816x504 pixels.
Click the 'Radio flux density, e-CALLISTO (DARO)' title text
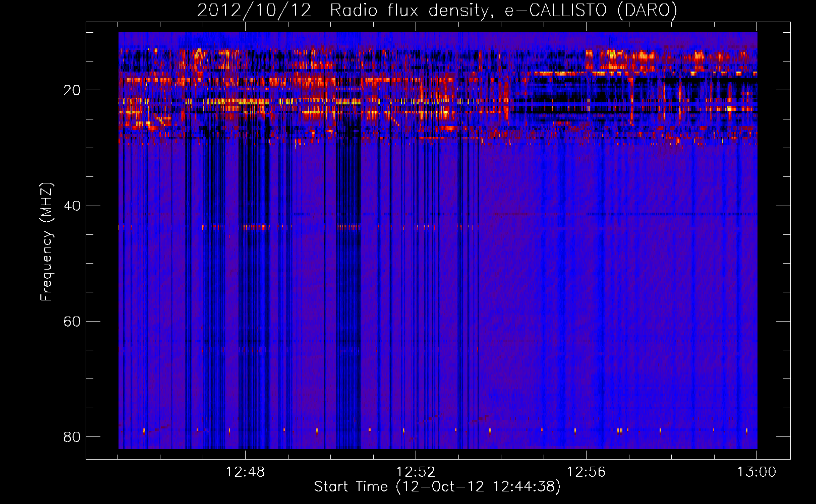pyautogui.click(x=504, y=11)
